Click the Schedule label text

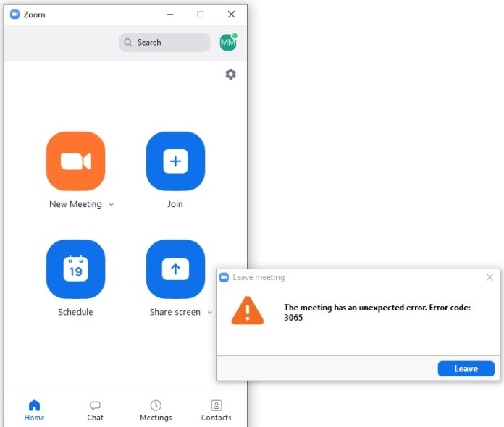pyautogui.click(x=75, y=312)
